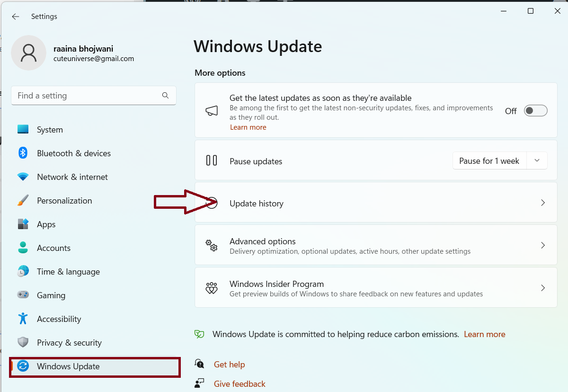Select the Network & internet wifi icon

coord(23,177)
